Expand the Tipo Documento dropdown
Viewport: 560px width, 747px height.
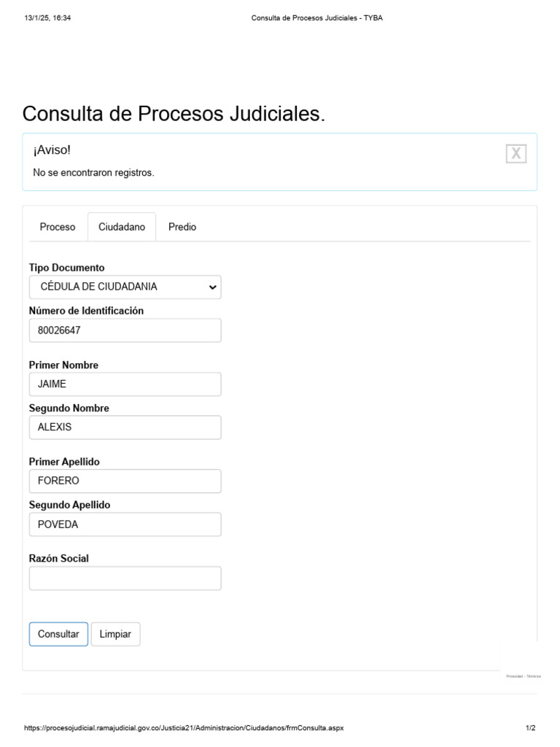click(125, 287)
